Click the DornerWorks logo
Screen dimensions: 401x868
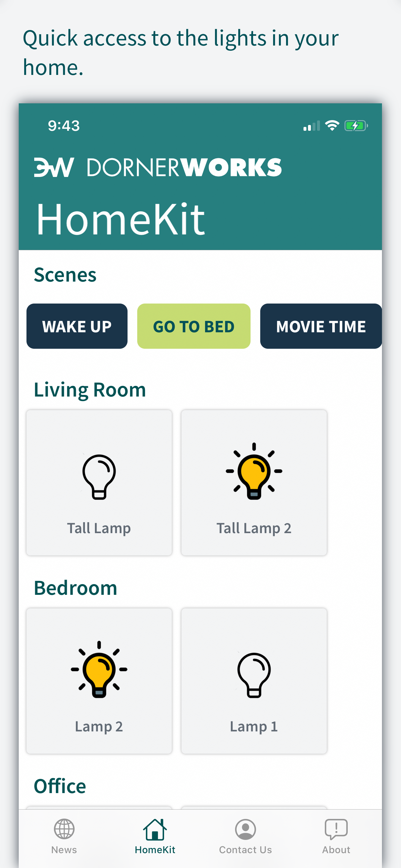158,167
